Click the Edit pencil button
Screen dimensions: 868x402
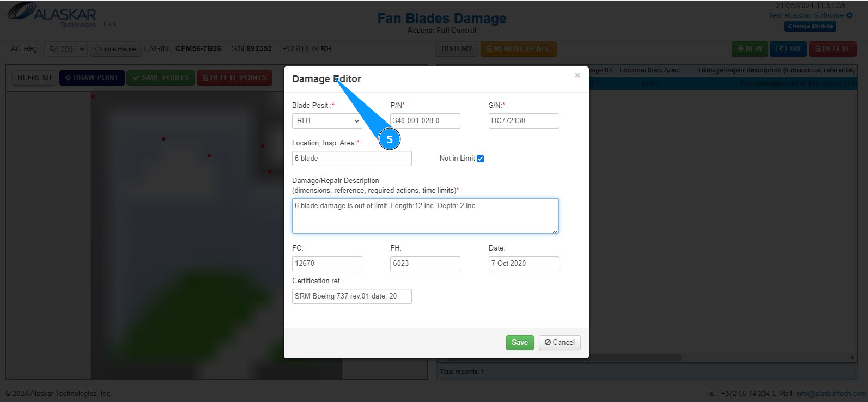click(788, 48)
